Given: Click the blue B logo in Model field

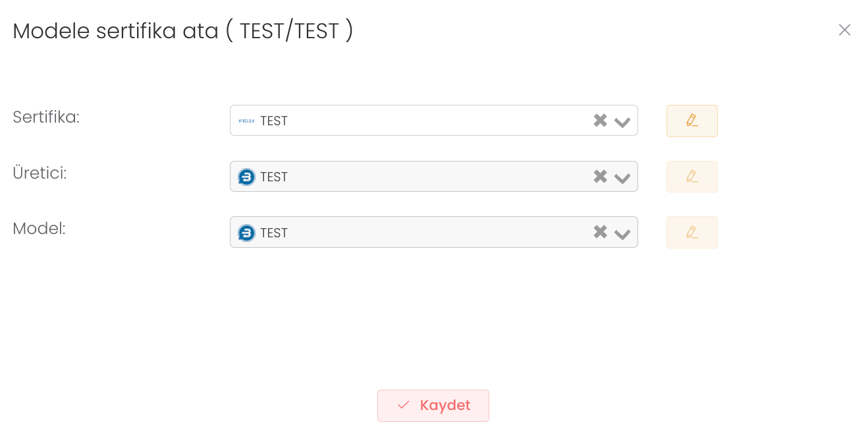Looking at the screenshot, I should coord(246,233).
